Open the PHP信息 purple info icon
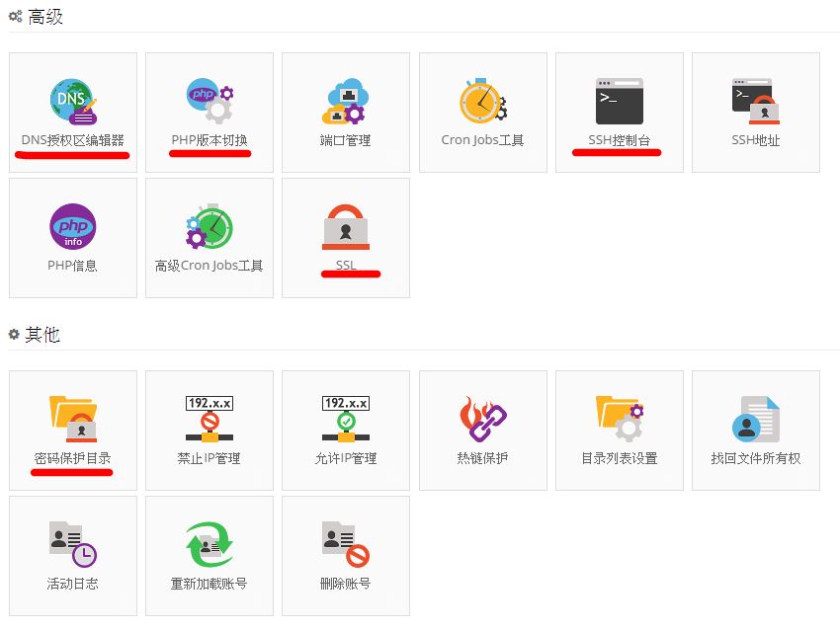The width and height of the screenshot is (840, 631). point(73,226)
